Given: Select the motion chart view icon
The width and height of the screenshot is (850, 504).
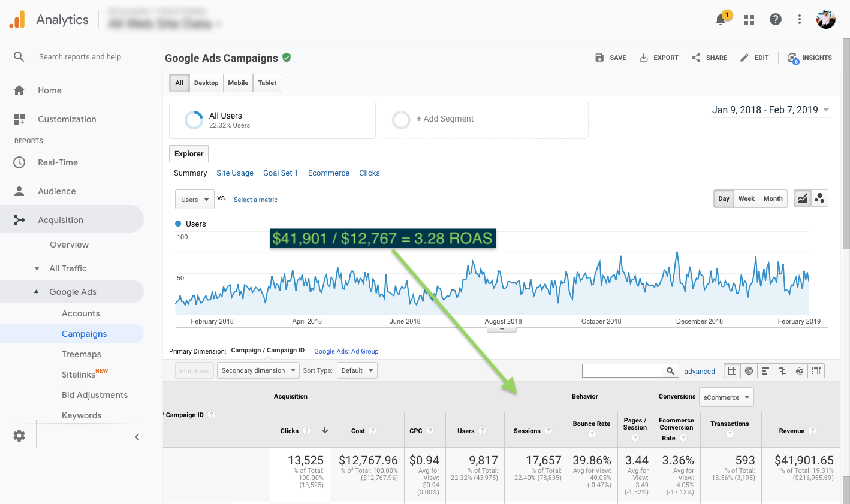Looking at the screenshot, I should point(819,198).
